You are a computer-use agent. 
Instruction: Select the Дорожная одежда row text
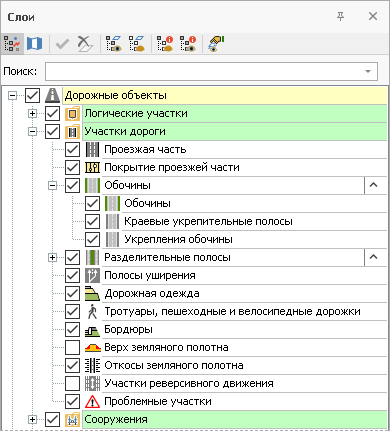click(152, 293)
